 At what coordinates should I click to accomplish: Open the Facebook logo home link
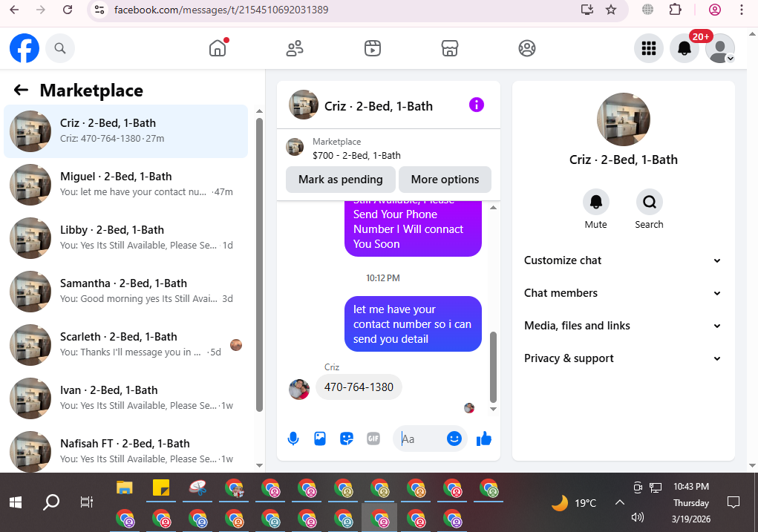point(24,48)
